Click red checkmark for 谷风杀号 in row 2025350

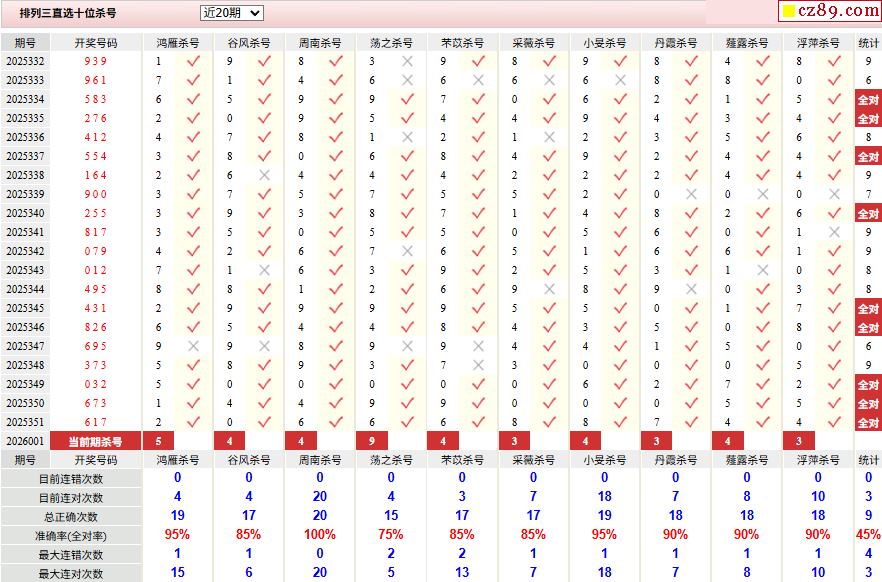pyautogui.click(x=264, y=403)
